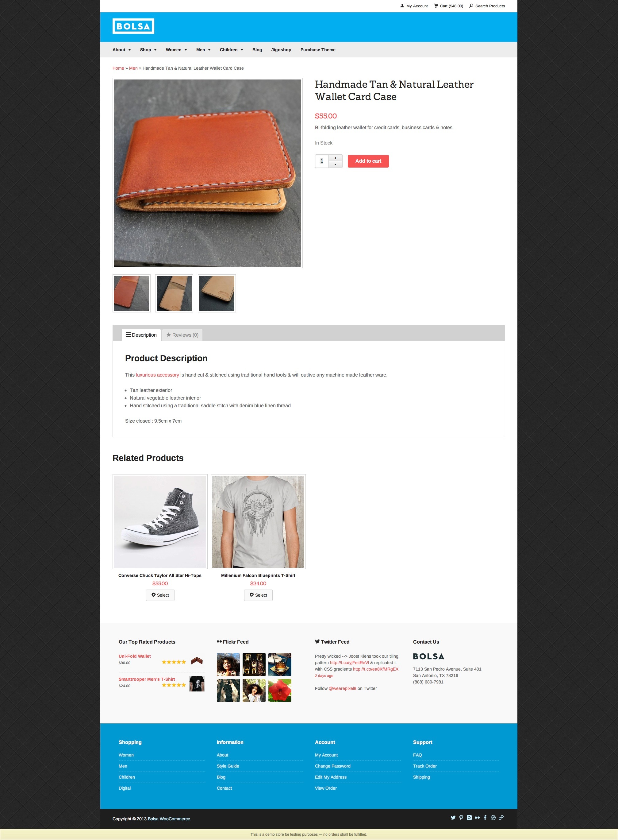Image resolution: width=618 pixels, height=840 pixels.
Task: Open the Dribbble icon in the footer
Action: tap(493, 818)
